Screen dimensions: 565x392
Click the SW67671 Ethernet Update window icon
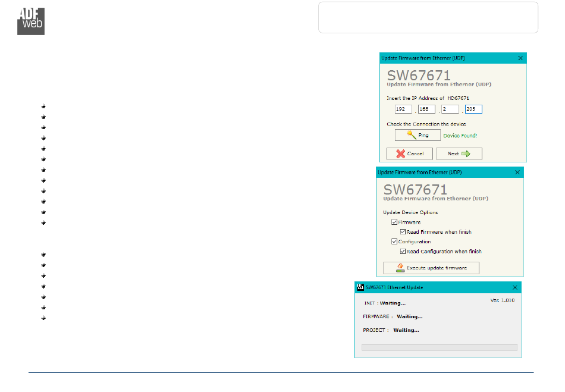click(x=360, y=287)
